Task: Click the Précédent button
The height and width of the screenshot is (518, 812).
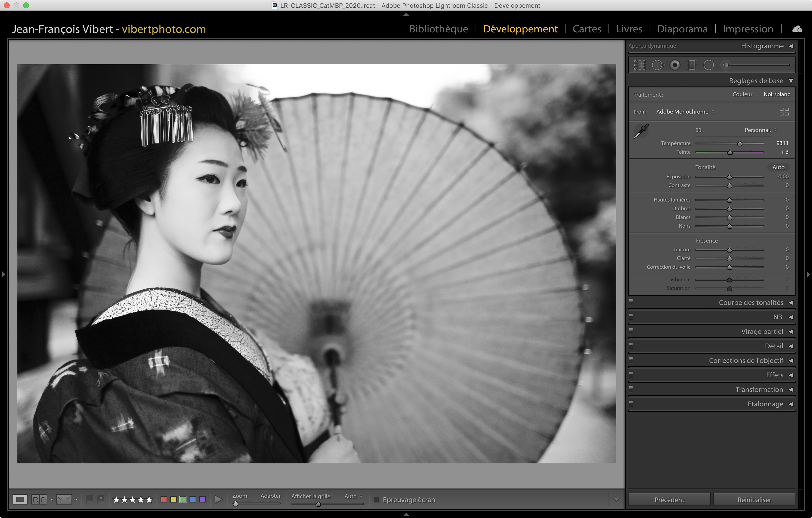Action: coord(669,499)
